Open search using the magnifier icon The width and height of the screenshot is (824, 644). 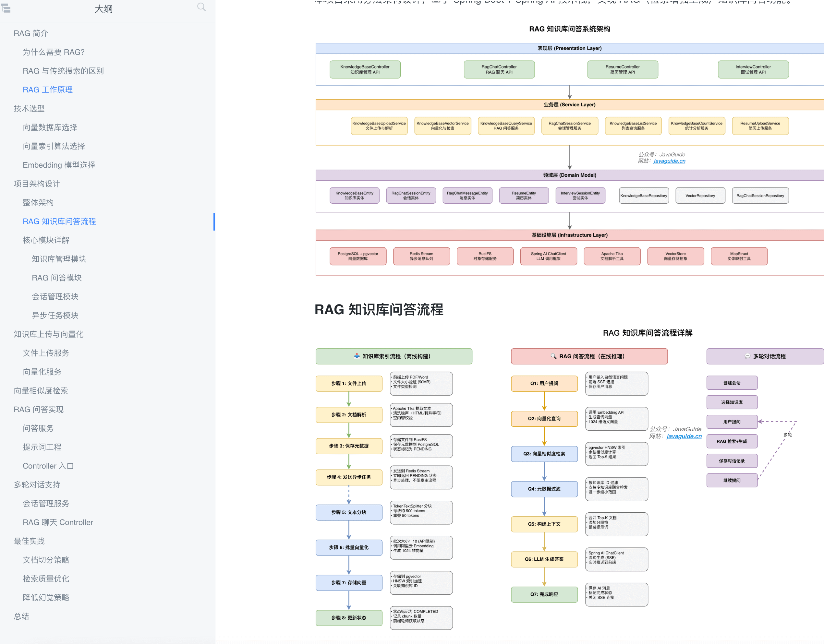click(x=201, y=7)
